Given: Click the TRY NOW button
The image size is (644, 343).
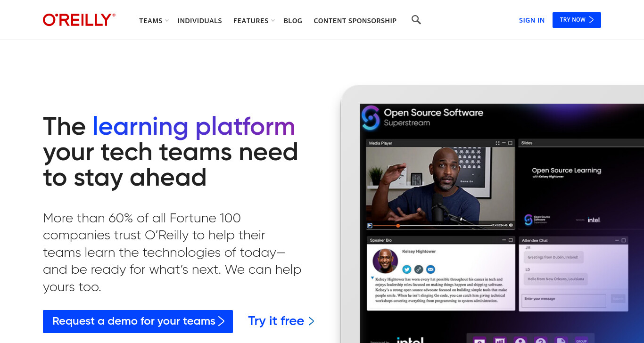Looking at the screenshot, I should (x=577, y=20).
